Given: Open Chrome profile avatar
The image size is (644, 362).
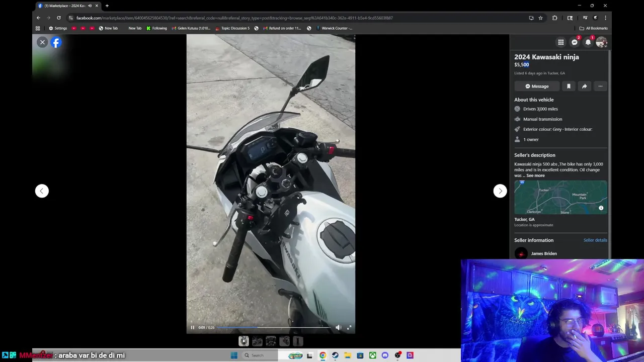Looking at the screenshot, I should (x=595, y=18).
